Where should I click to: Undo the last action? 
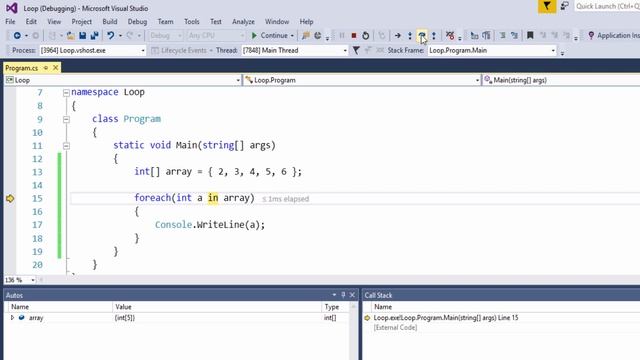(x=110, y=36)
